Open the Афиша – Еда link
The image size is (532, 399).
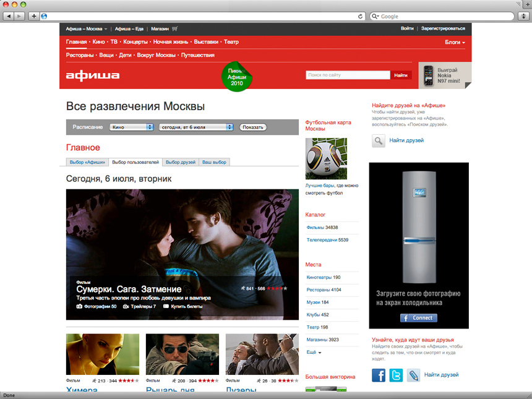point(129,29)
